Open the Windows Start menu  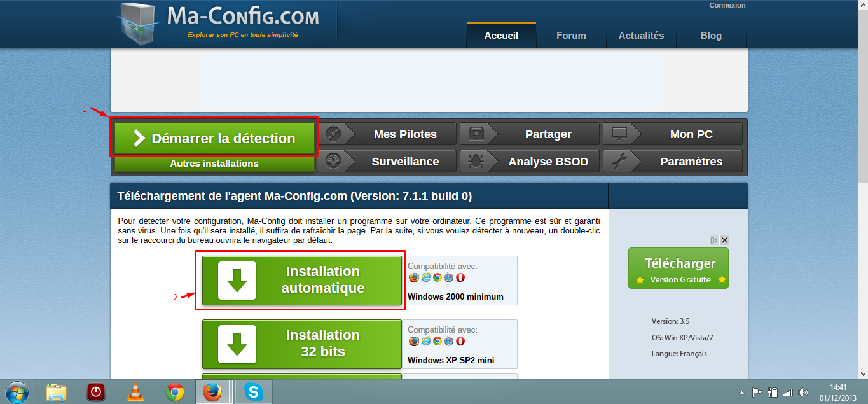click(x=16, y=392)
